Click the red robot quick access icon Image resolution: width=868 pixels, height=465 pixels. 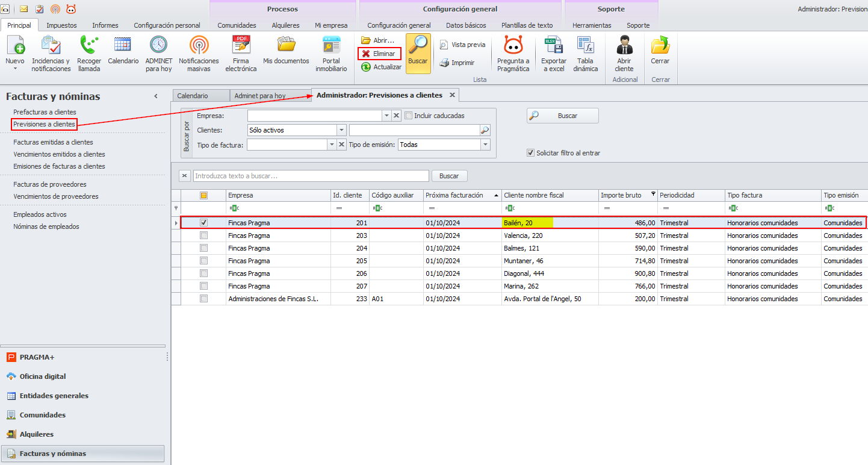point(71,9)
